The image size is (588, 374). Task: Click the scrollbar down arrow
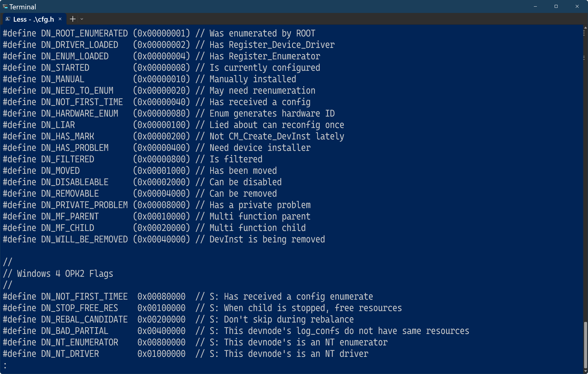pos(585,371)
